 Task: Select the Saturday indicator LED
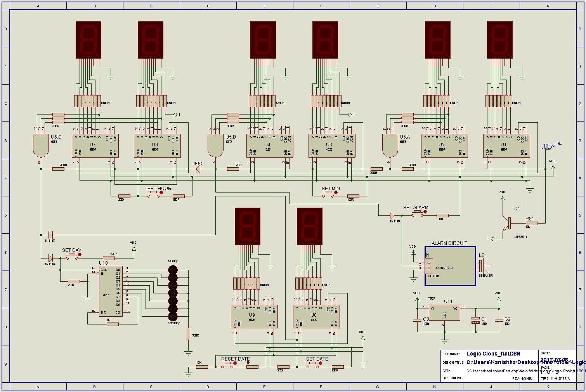(173, 316)
